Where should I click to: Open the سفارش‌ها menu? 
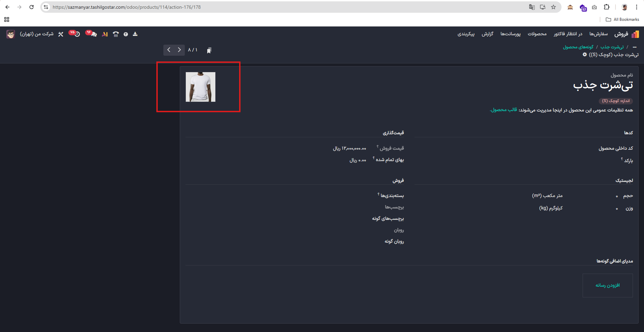click(x=598, y=34)
